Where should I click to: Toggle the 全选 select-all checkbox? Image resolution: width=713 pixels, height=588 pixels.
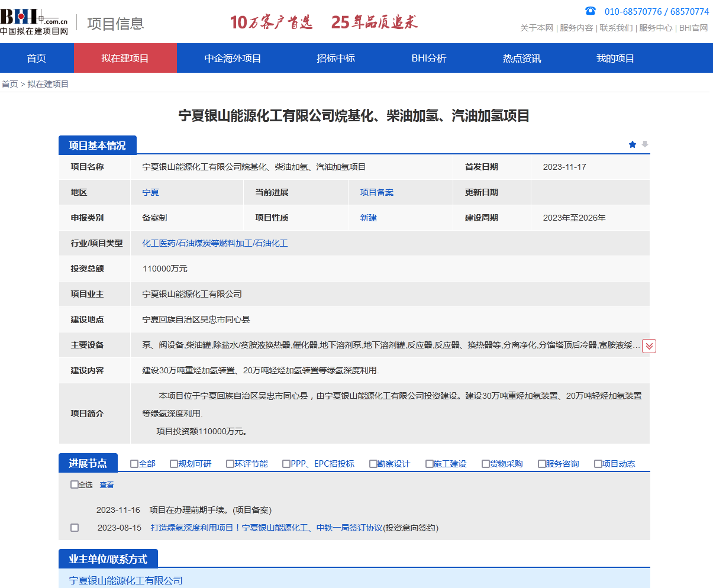pyautogui.click(x=73, y=484)
